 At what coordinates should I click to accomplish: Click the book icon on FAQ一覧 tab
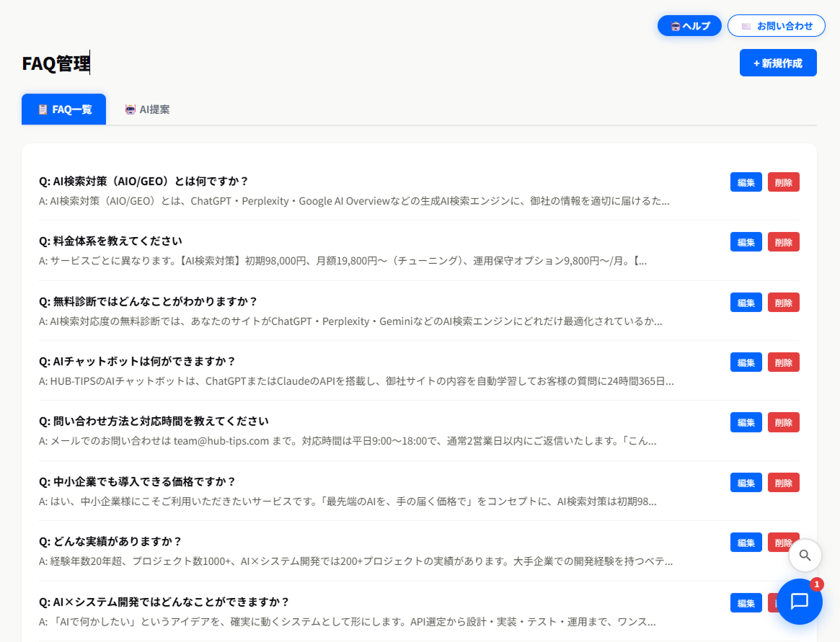click(x=43, y=109)
